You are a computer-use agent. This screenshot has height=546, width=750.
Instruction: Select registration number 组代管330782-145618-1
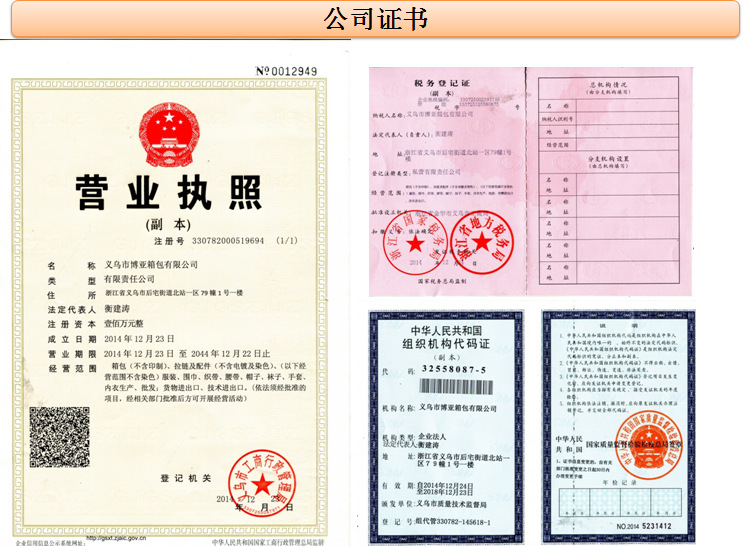coord(453,522)
